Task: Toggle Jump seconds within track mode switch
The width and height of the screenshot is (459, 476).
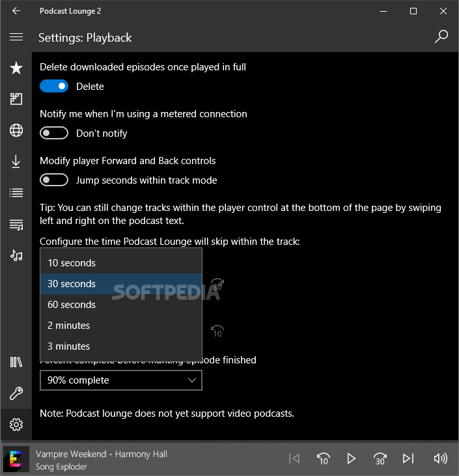Action: tap(54, 180)
